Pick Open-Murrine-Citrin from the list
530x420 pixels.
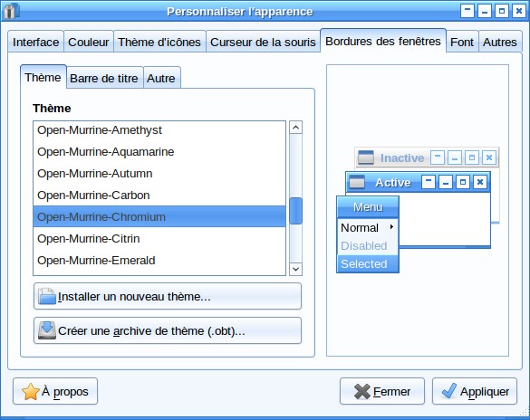[159, 238]
